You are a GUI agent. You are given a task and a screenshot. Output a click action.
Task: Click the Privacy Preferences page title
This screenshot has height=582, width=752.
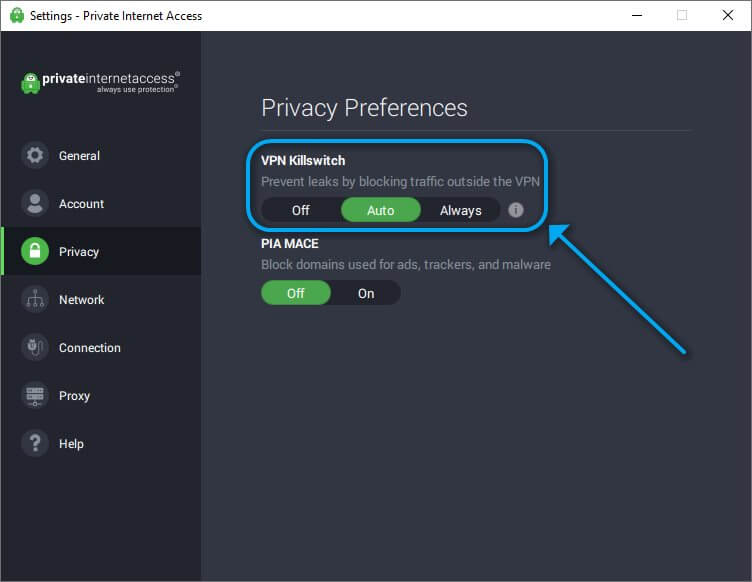point(364,108)
